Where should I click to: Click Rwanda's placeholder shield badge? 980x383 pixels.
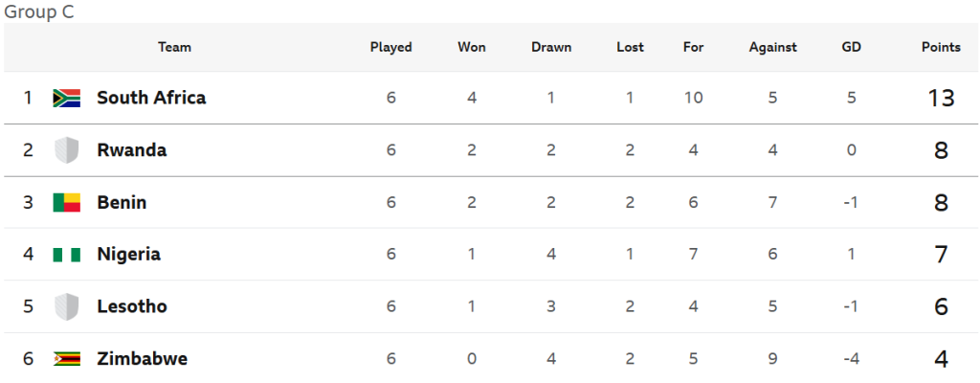click(66, 150)
